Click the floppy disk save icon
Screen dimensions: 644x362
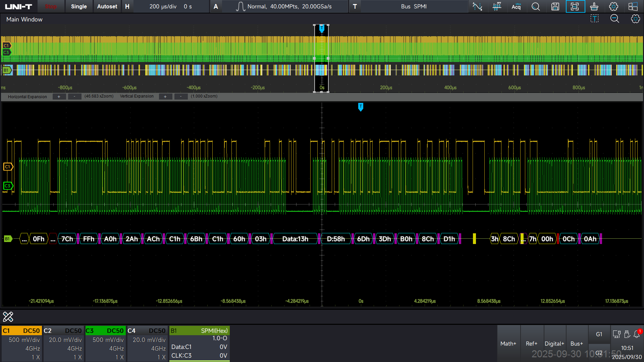pos(555,6)
